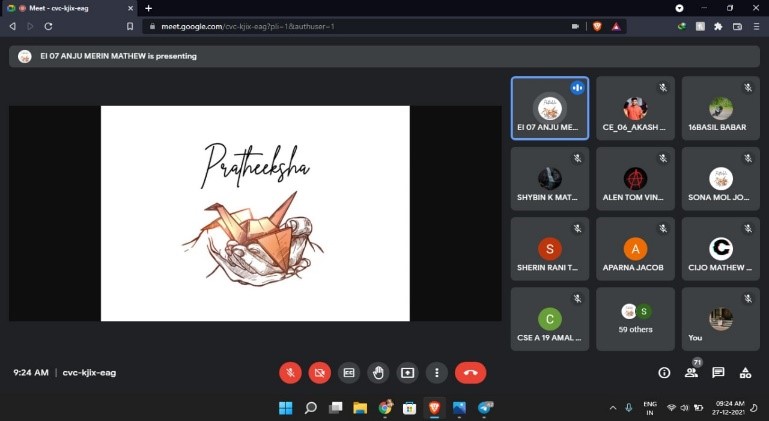Show the people list with 71 participants
The image size is (769, 421).
(x=691, y=372)
